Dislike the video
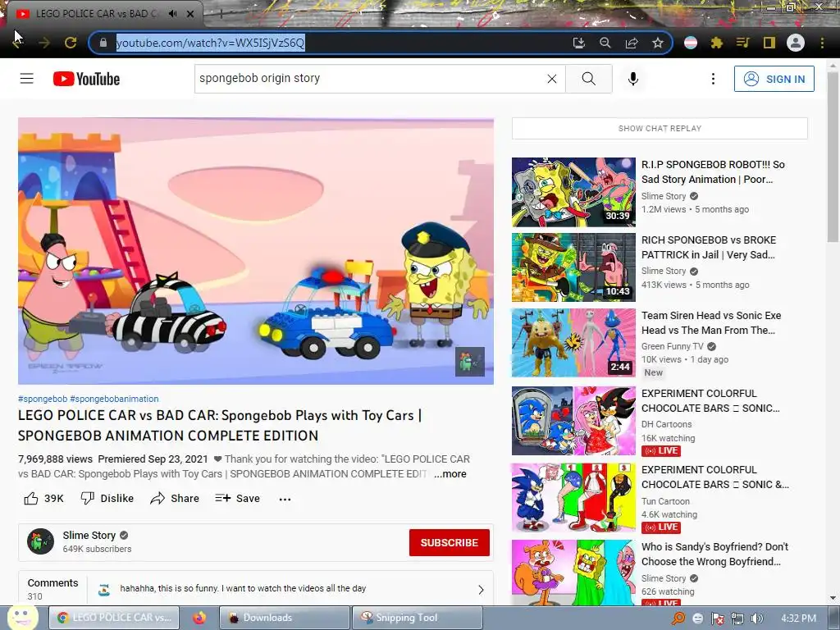The width and height of the screenshot is (840, 630). (107, 499)
